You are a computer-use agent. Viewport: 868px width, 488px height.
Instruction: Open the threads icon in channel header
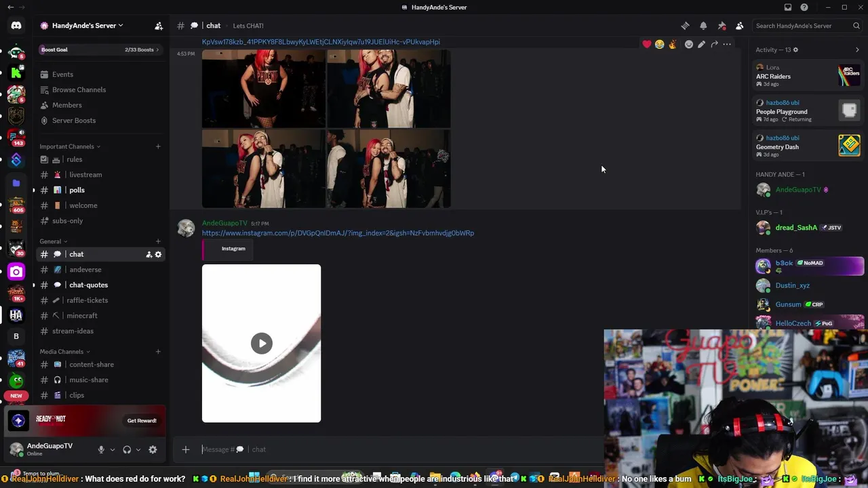[x=685, y=26]
